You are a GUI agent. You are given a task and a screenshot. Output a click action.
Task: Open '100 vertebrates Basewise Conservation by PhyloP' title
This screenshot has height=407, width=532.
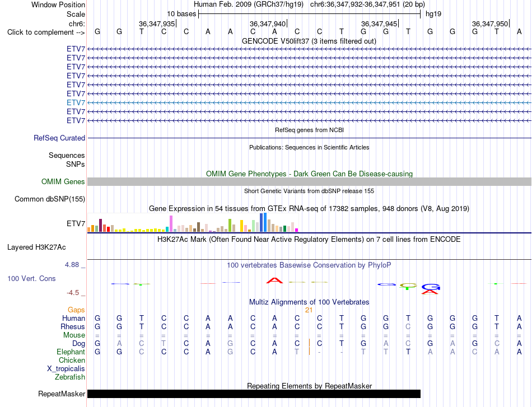point(309,265)
